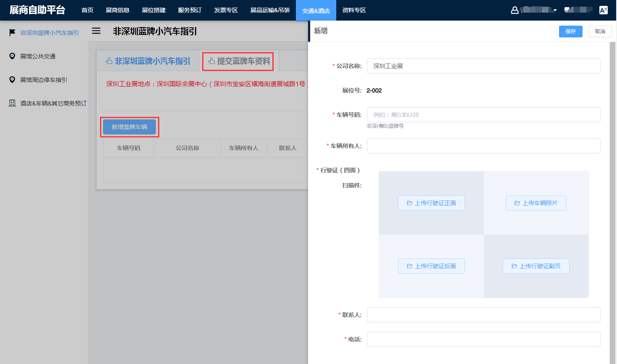Switch to 非深圳蓝牌小汽车指引 tab

coord(148,61)
